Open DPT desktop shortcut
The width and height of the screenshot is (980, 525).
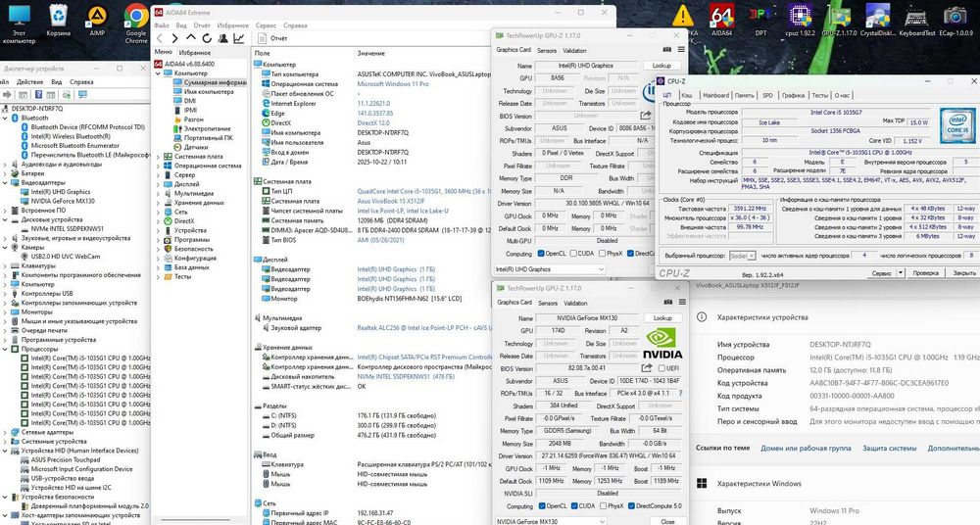click(760, 21)
